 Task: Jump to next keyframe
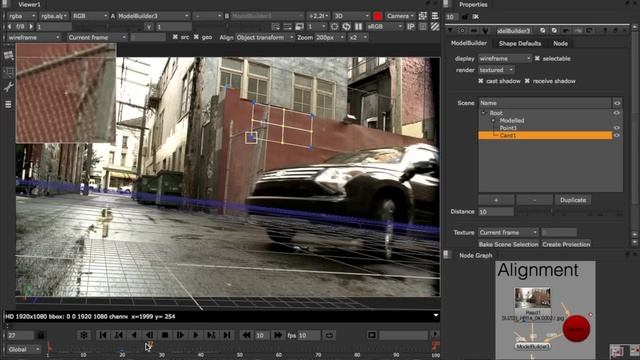[x=211, y=335]
